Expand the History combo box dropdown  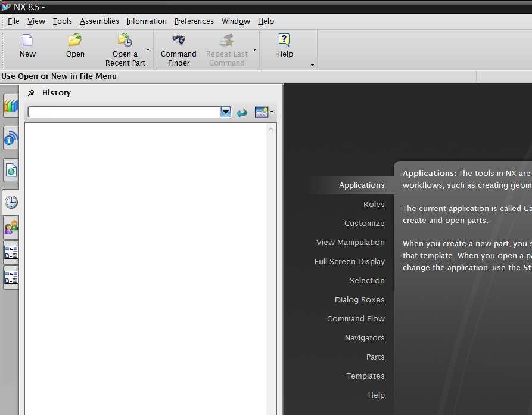(x=226, y=112)
